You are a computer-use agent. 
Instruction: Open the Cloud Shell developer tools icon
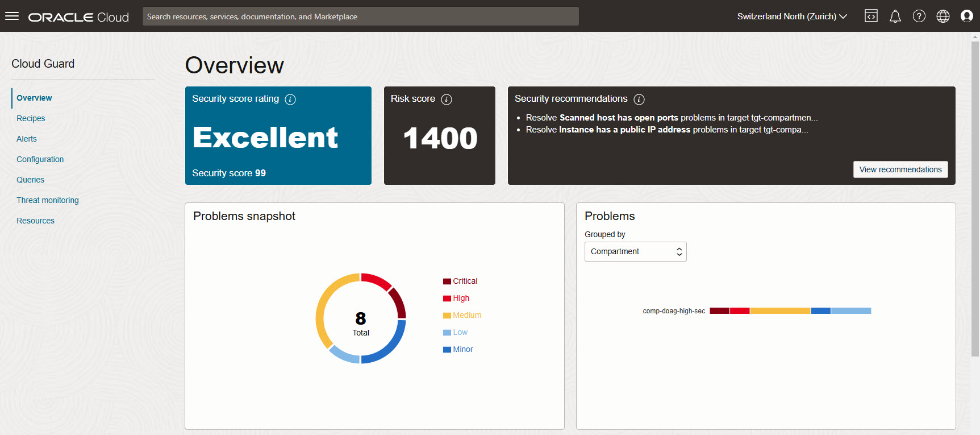click(x=871, y=16)
